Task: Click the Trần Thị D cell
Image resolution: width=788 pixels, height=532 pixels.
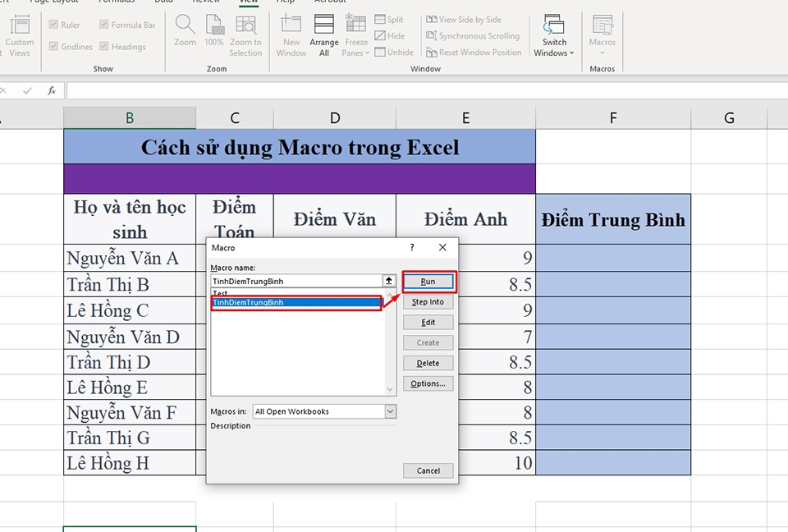Action: pos(130,362)
